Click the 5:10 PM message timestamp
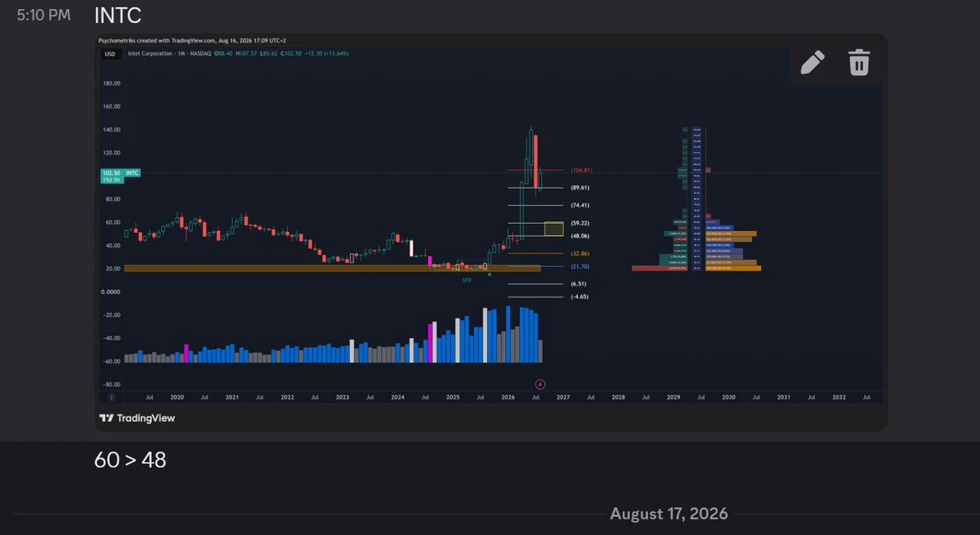980x535 pixels. (44, 16)
